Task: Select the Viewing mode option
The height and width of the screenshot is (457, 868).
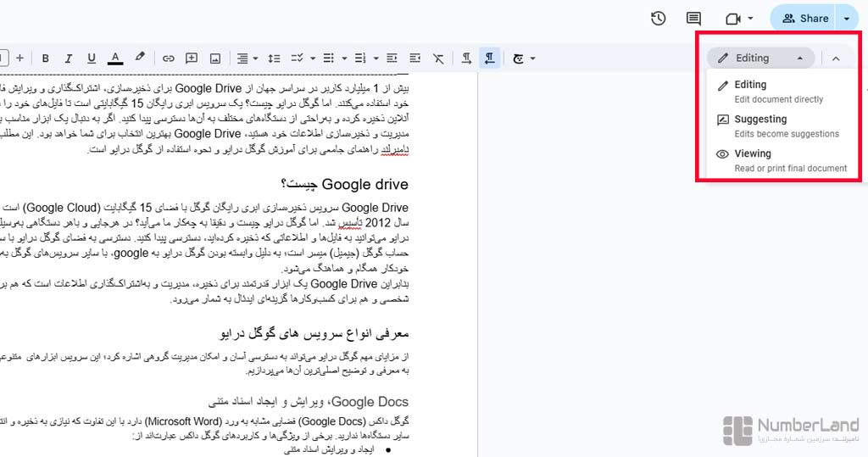Action: [x=781, y=160]
